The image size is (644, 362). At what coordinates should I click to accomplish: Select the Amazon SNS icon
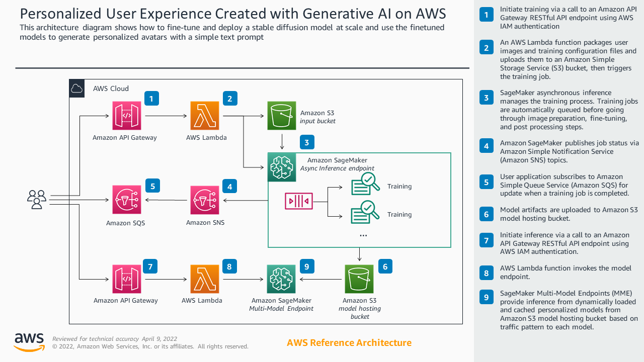coord(205,200)
